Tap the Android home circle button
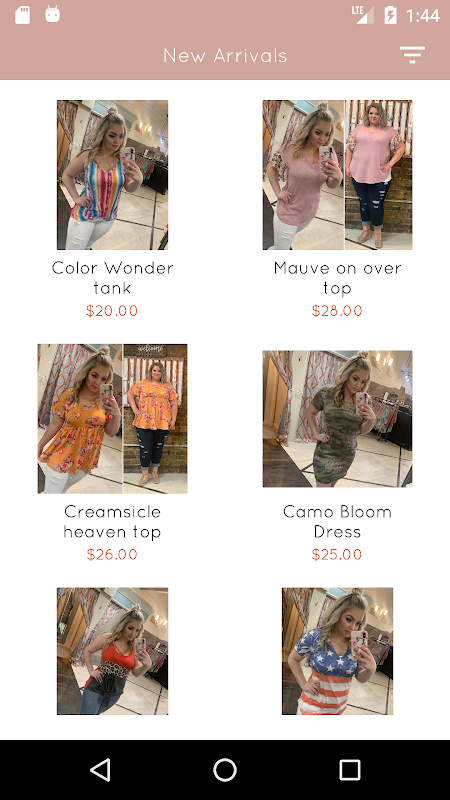This screenshot has height=800, width=450. point(225,769)
